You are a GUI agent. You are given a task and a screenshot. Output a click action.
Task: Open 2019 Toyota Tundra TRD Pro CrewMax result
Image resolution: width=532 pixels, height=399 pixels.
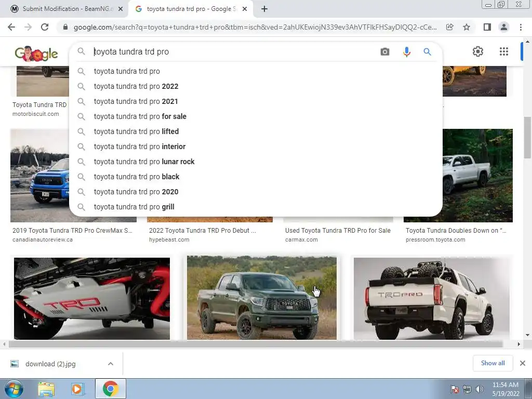pyautogui.click(x=73, y=230)
